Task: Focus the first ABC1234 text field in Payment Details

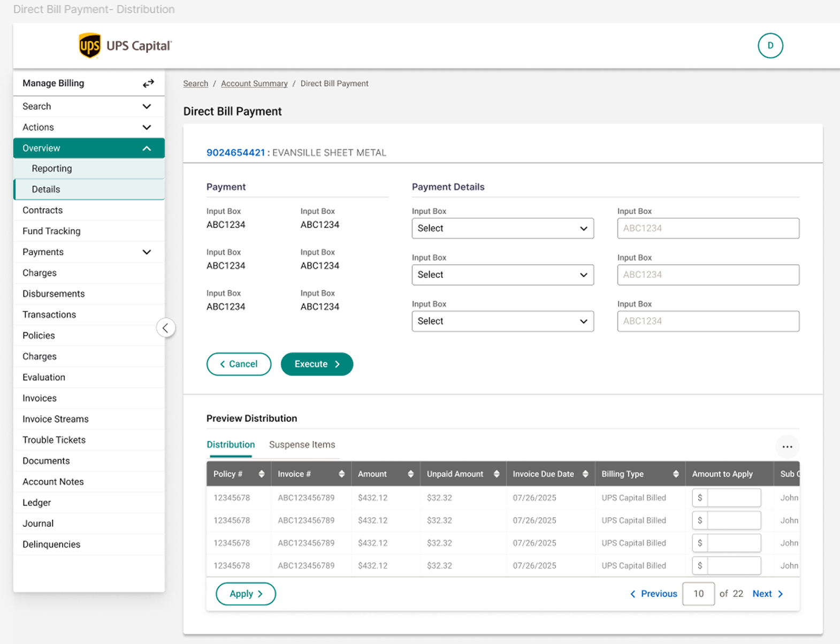Action: [708, 228]
